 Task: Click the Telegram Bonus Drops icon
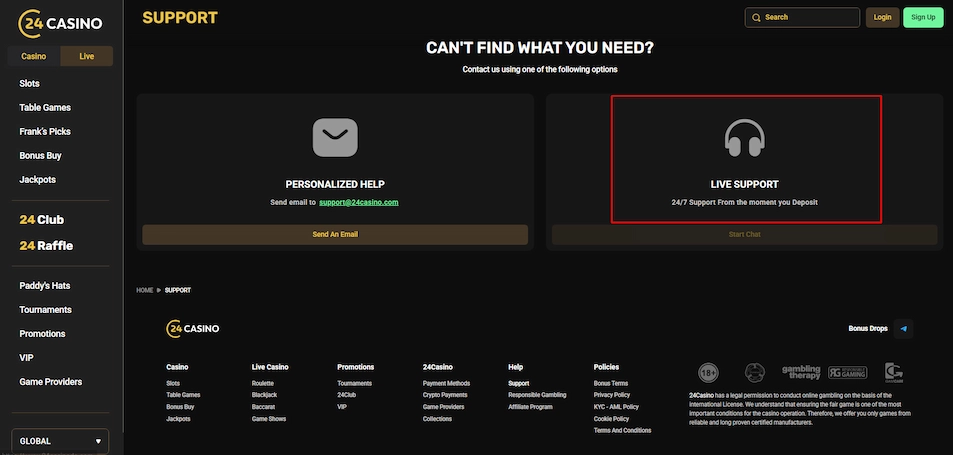903,329
